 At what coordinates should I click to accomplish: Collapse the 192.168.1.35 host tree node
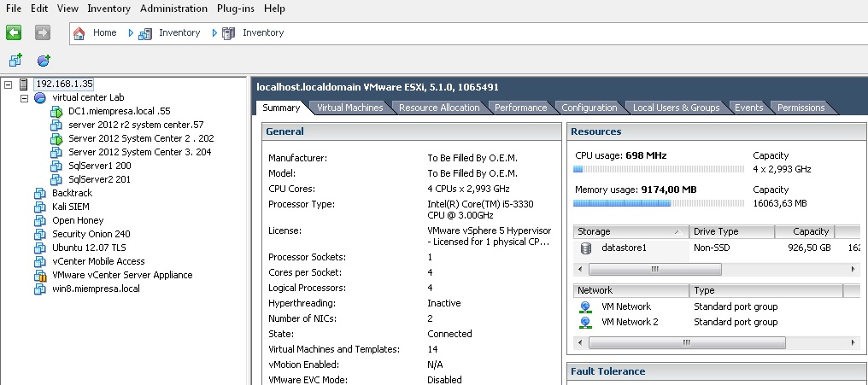tap(9, 85)
